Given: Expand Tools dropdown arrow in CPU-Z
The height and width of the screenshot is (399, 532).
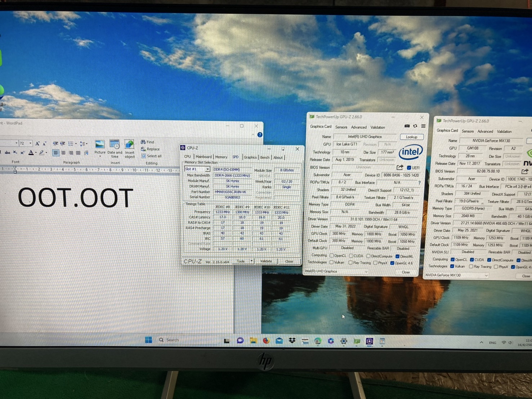Looking at the screenshot, I should click(251, 261).
